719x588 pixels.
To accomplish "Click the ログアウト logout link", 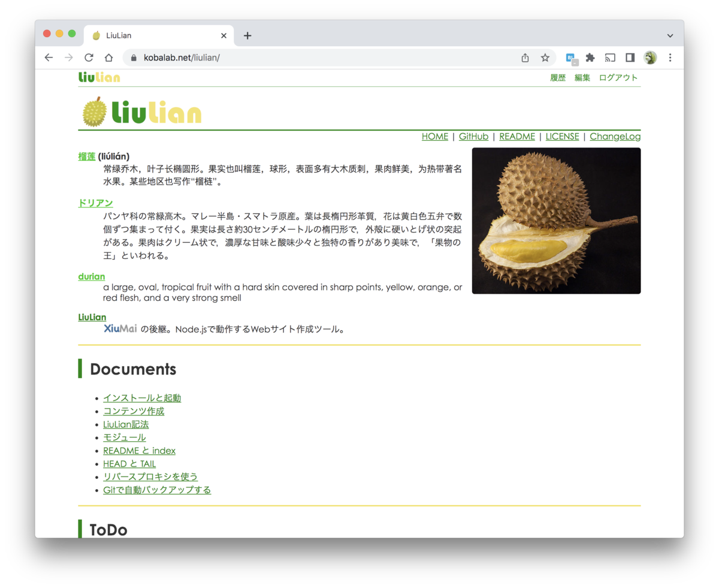I will [618, 78].
